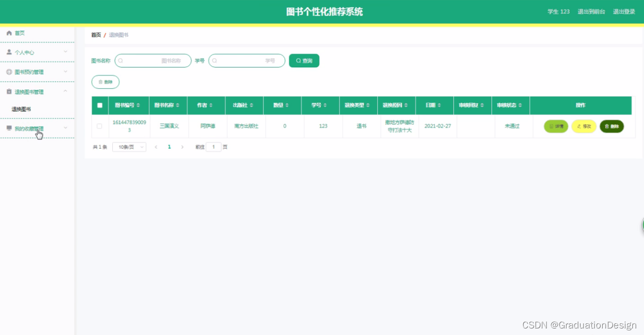Open the 首页 sidebar menu item
Screen dimensions: 644x335
37,33
